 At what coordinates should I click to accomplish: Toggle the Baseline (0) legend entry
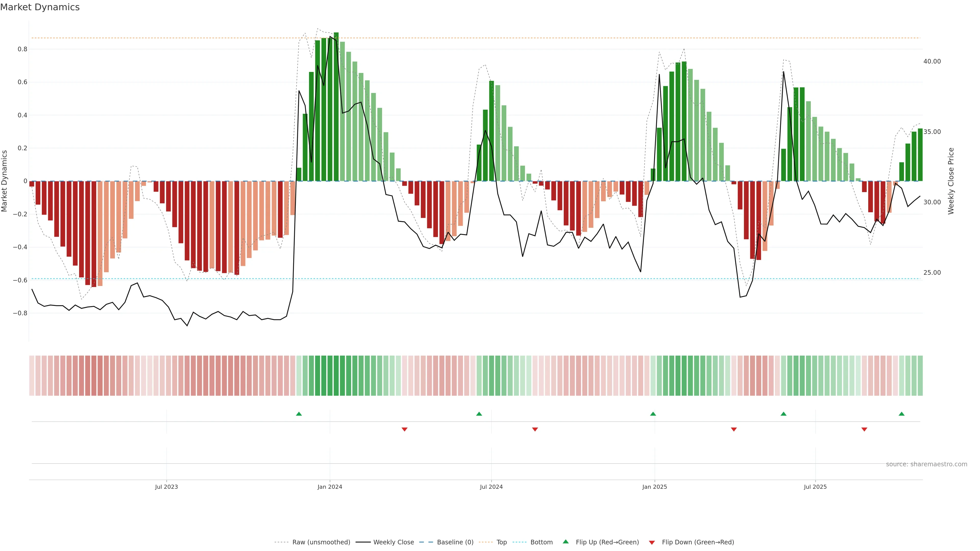tap(455, 542)
